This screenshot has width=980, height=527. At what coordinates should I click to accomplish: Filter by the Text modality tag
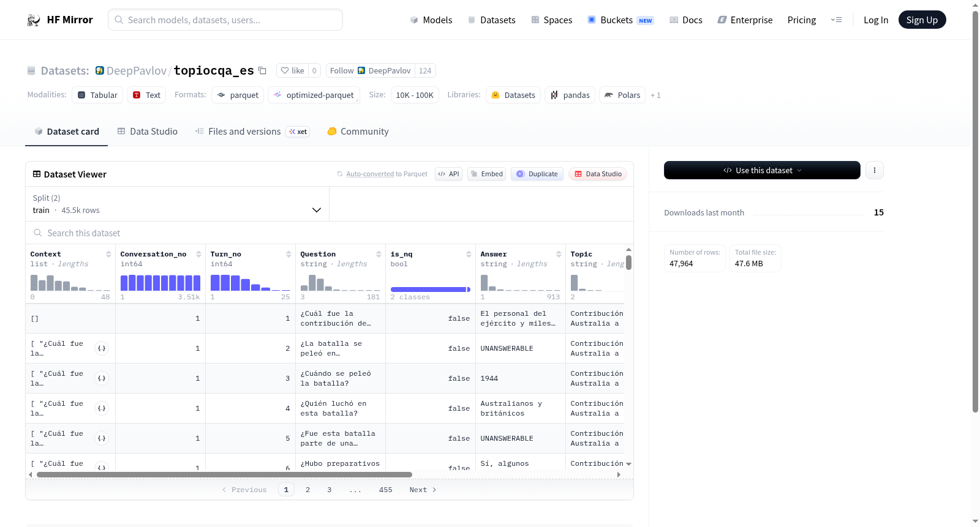(x=146, y=95)
